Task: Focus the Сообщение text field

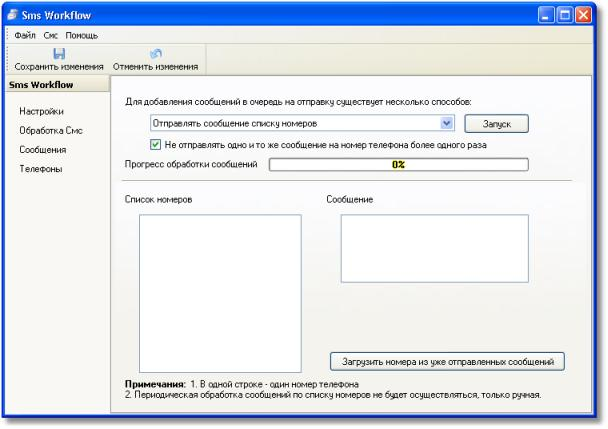Action: (434, 248)
